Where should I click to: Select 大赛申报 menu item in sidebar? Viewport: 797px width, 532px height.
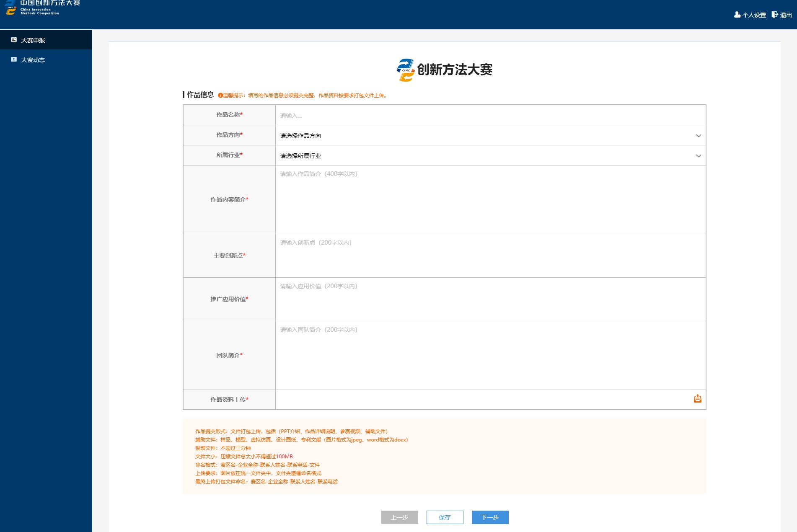(46, 40)
